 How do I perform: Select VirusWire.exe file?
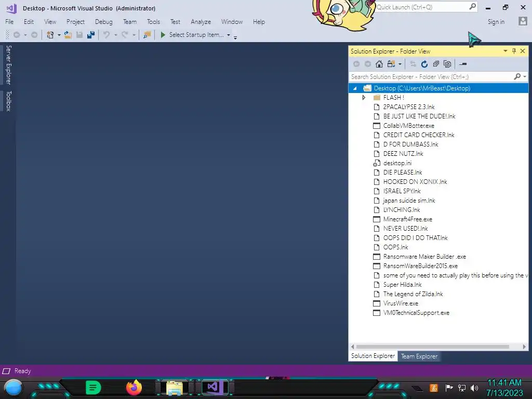pos(401,303)
